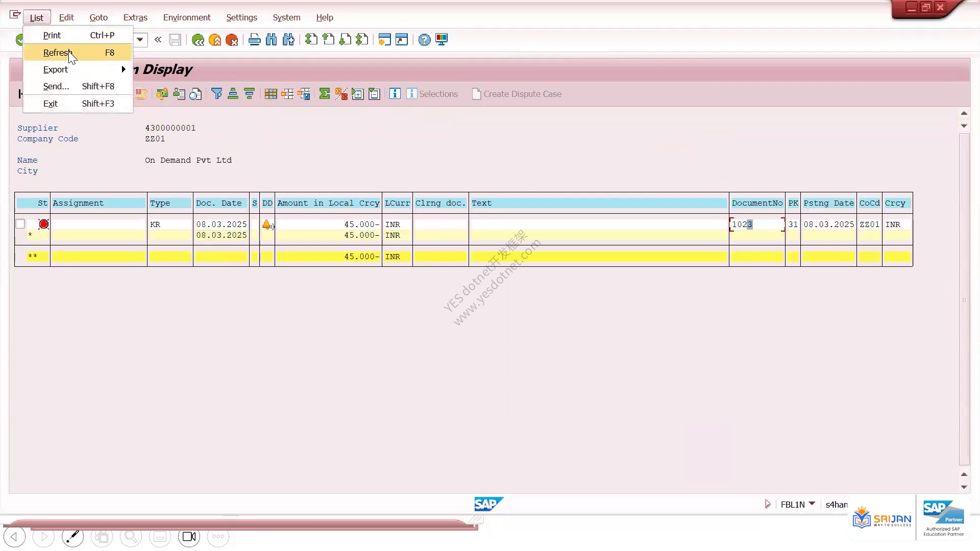Click the DocumentNo field showing 1023
Viewport: 980px width, 551px height.
coord(757,224)
